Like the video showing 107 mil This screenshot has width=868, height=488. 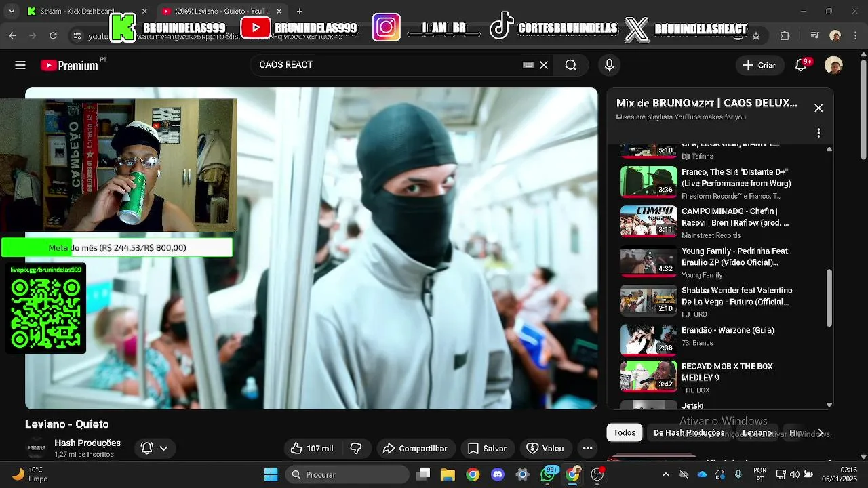click(x=312, y=448)
